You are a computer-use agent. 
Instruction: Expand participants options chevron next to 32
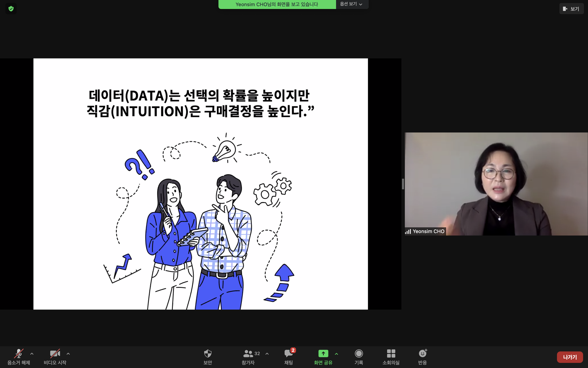267,354
